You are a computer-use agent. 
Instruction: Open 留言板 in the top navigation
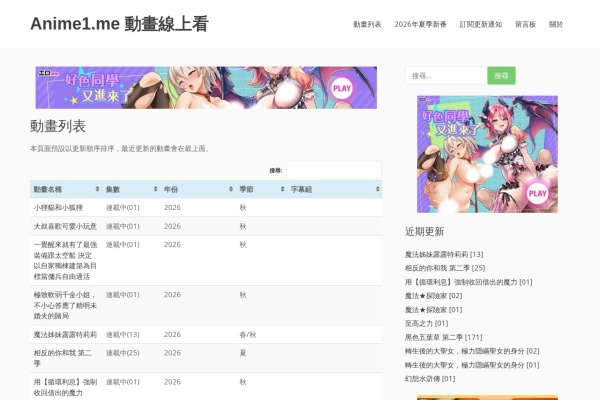click(525, 24)
